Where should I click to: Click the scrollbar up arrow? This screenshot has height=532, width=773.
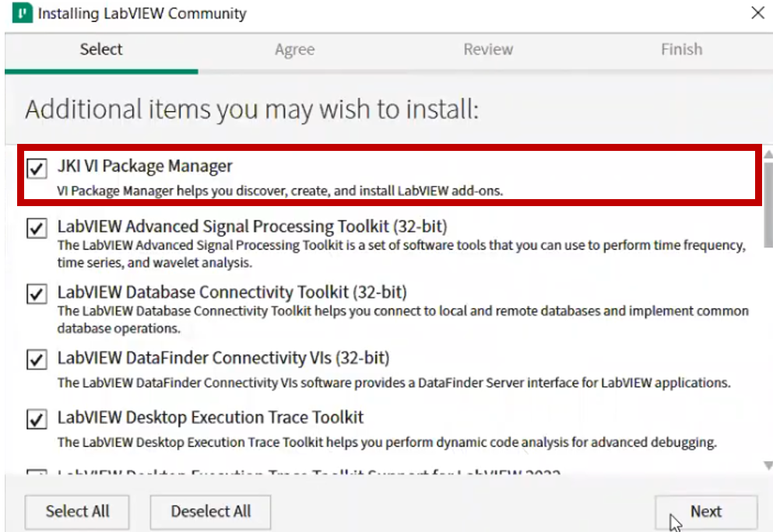click(x=768, y=155)
